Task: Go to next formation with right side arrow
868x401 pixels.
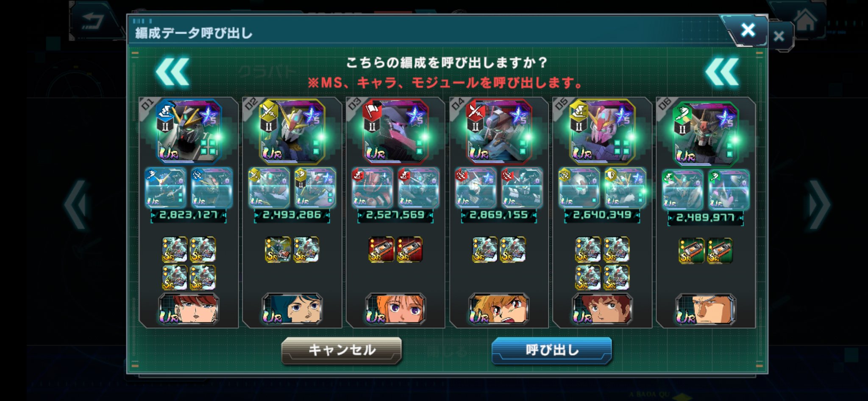Action: tap(819, 205)
